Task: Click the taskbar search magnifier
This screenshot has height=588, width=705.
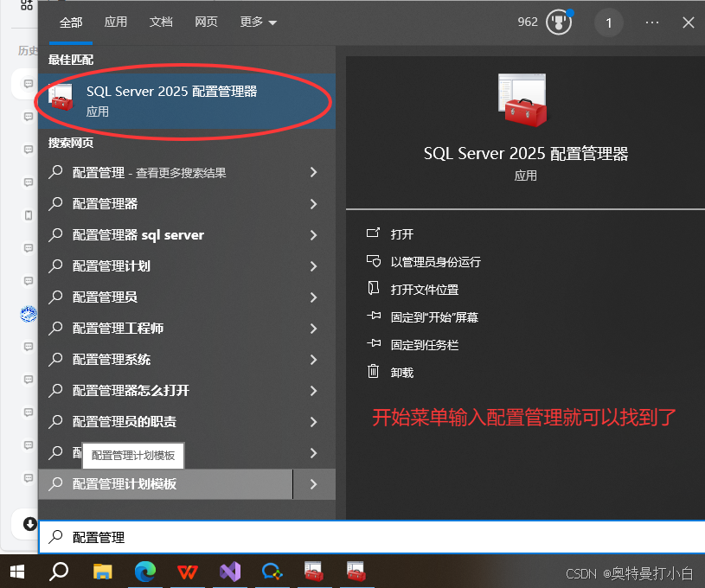Action: pos(59,572)
